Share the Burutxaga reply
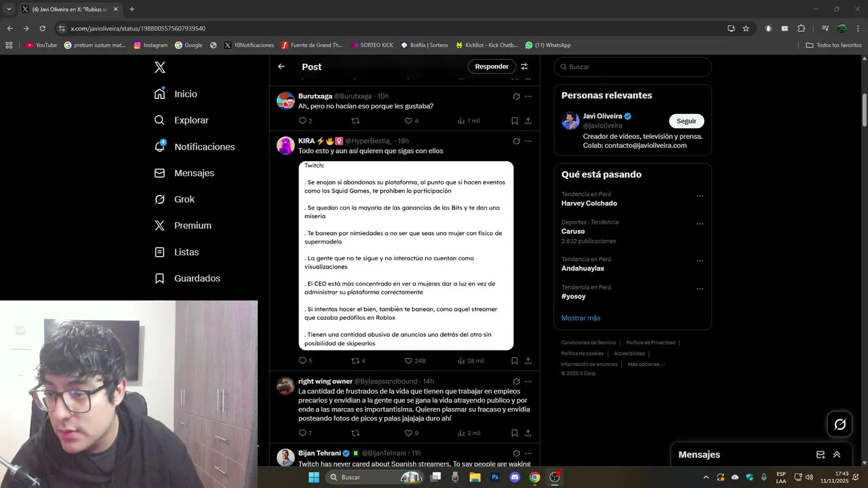This screenshot has width=868, height=488. tap(528, 121)
